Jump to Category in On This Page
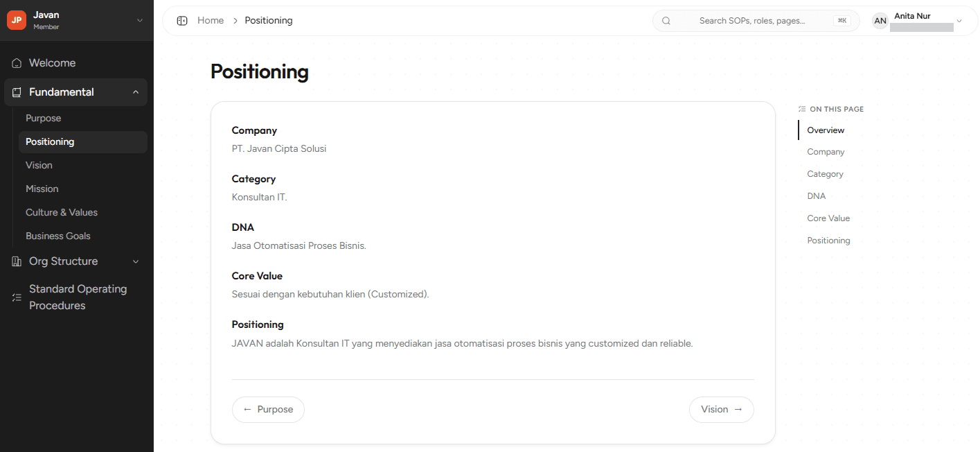The image size is (980, 452). pyautogui.click(x=825, y=174)
